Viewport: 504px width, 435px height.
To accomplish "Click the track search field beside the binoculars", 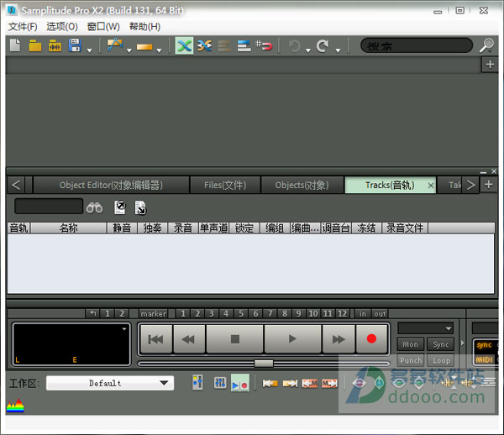I will (x=49, y=206).
